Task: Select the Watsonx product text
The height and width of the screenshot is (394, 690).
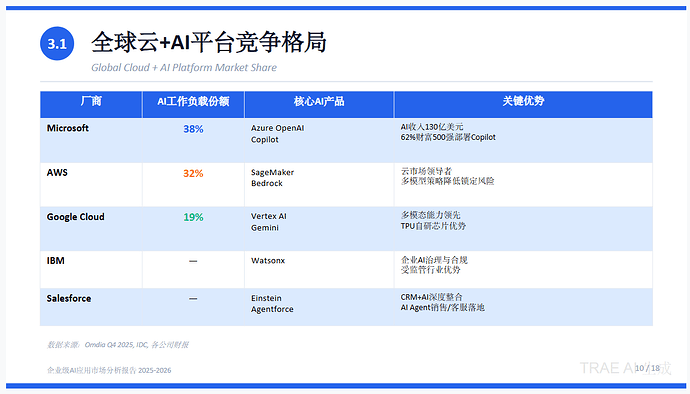Action: (x=268, y=261)
